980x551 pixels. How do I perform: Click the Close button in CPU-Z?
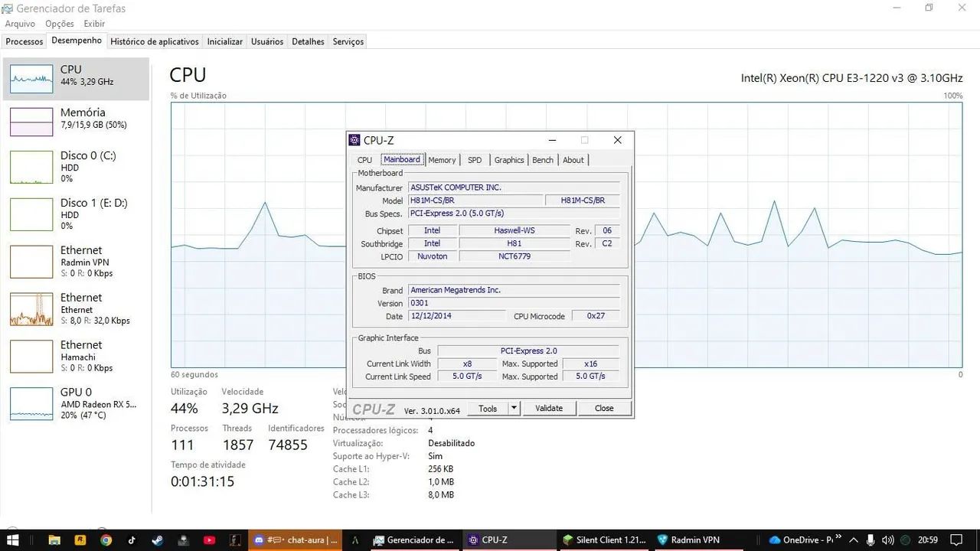tap(604, 408)
